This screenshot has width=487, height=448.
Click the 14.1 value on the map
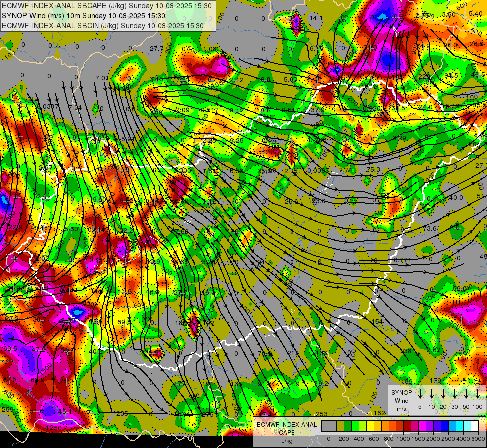pos(316,18)
